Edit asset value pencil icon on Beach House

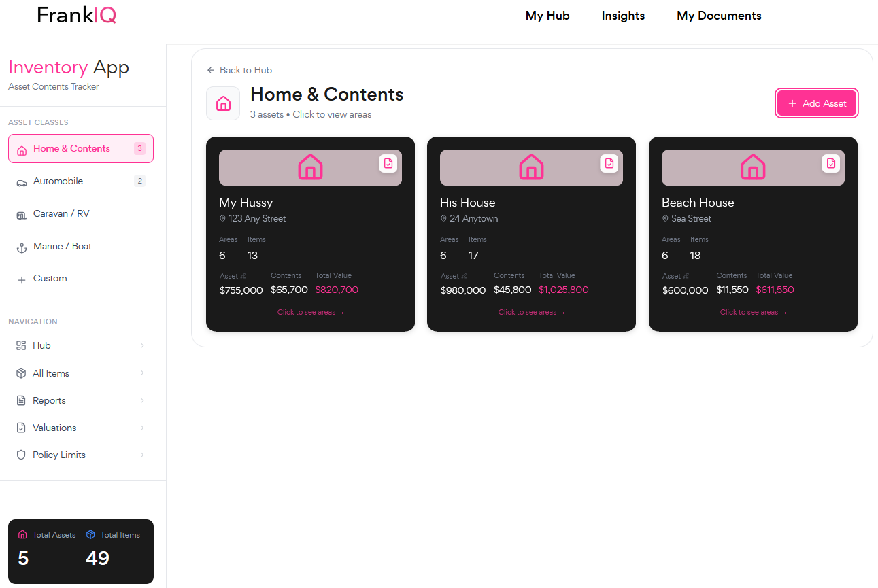pyautogui.click(x=686, y=276)
